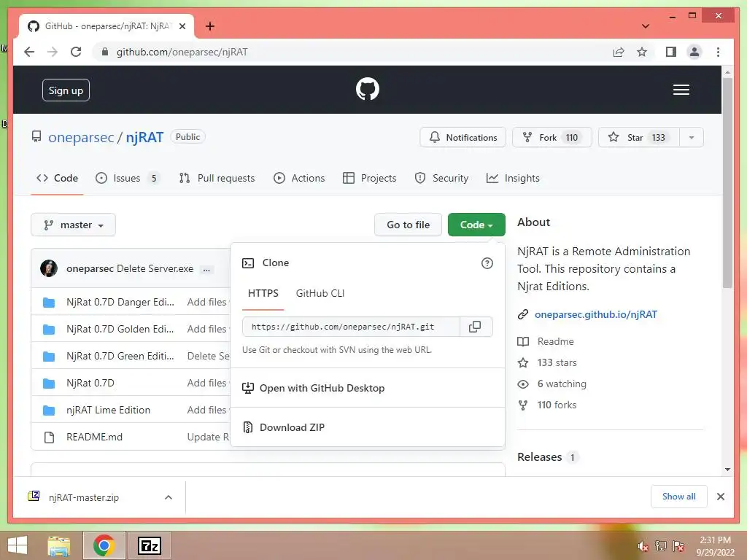Open the hamburger menu in GitHub header
The height and width of the screenshot is (560, 747).
coord(681,90)
